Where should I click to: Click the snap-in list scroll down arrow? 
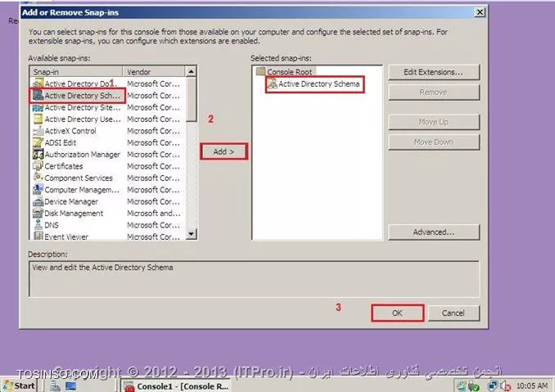pyautogui.click(x=191, y=233)
